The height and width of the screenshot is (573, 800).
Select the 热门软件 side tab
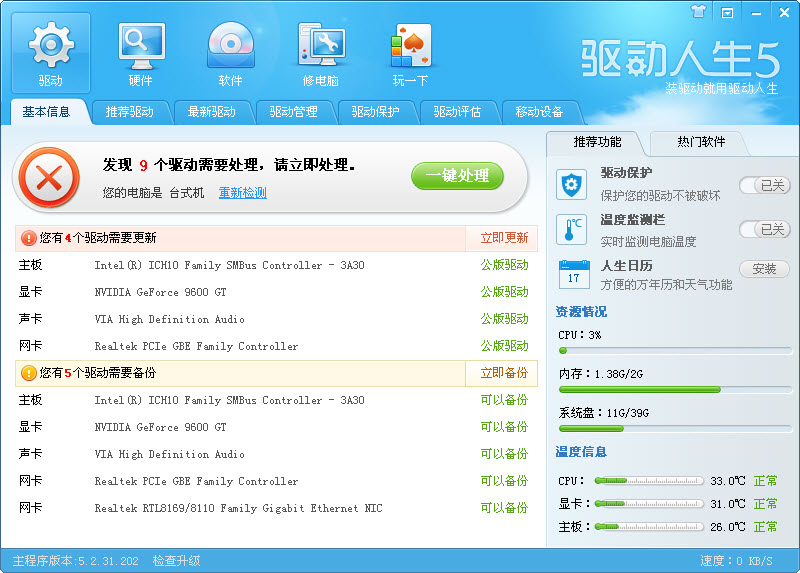coord(701,142)
